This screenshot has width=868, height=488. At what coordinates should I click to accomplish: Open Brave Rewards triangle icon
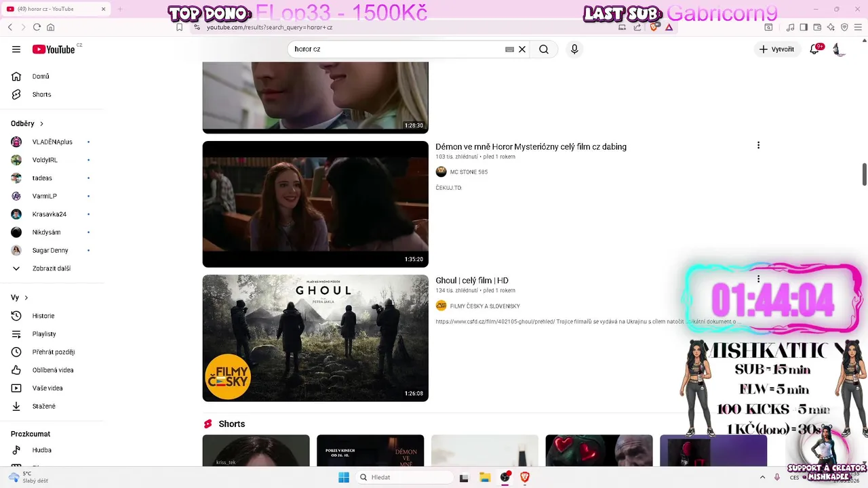tap(669, 27)
